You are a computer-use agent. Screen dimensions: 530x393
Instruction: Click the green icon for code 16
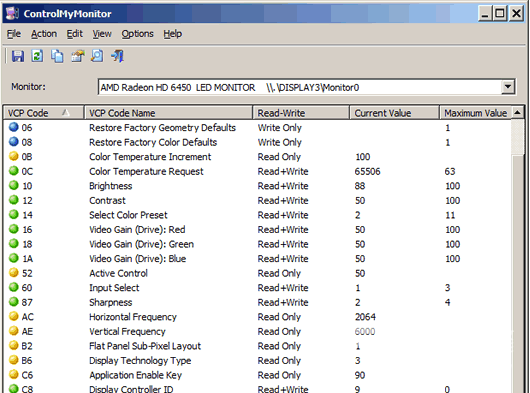pyautogui.click(x=14, y=229)
